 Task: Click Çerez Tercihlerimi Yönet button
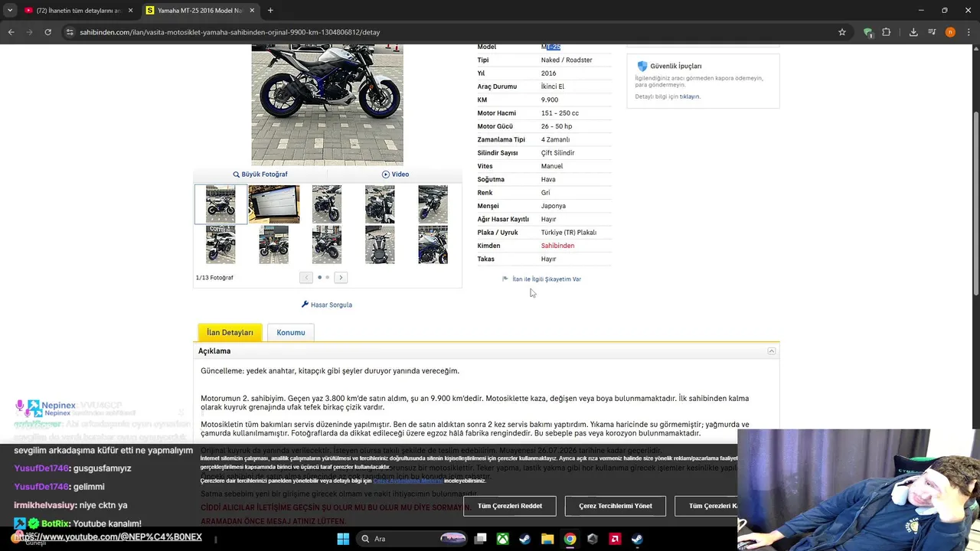[x=616, y=506]
